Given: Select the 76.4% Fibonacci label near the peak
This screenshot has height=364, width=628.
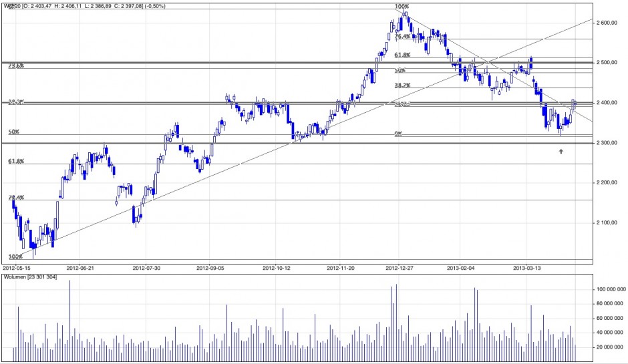Looking at the screenshot, I should 402,37.
